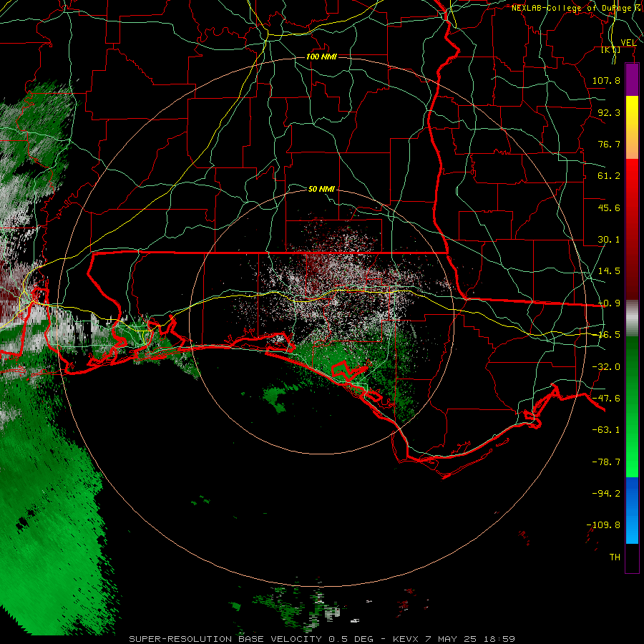The height and width of the screenshot is (644, 644).
Task: Click the Super-Resolution Base Velocity caption
Action: (322, 639)
